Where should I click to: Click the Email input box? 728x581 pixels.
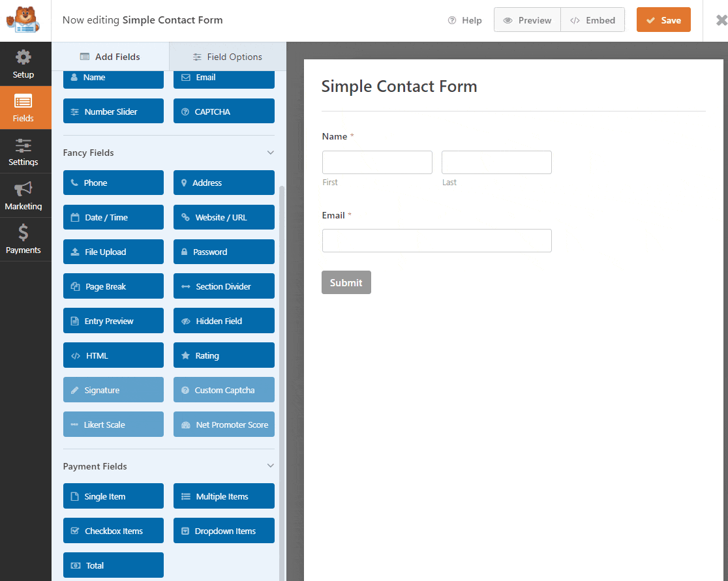pyautogui.click(x=437, y=241)
